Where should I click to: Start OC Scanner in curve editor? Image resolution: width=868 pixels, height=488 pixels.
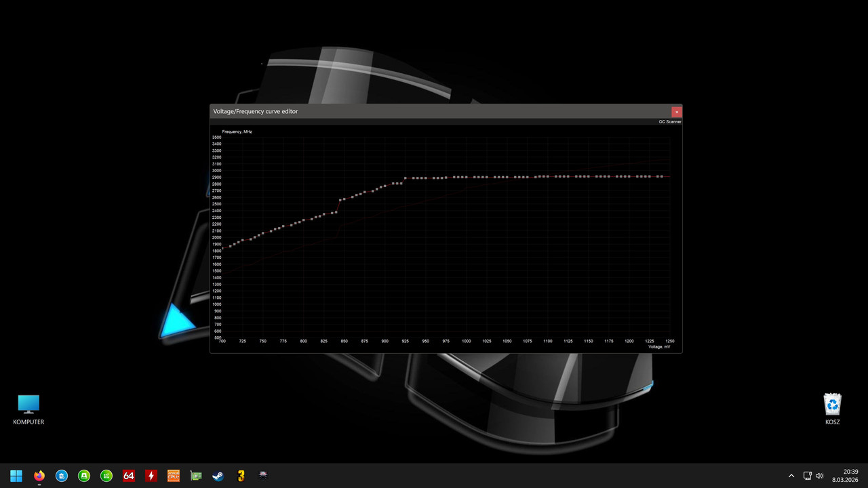[x=669, y=122]
